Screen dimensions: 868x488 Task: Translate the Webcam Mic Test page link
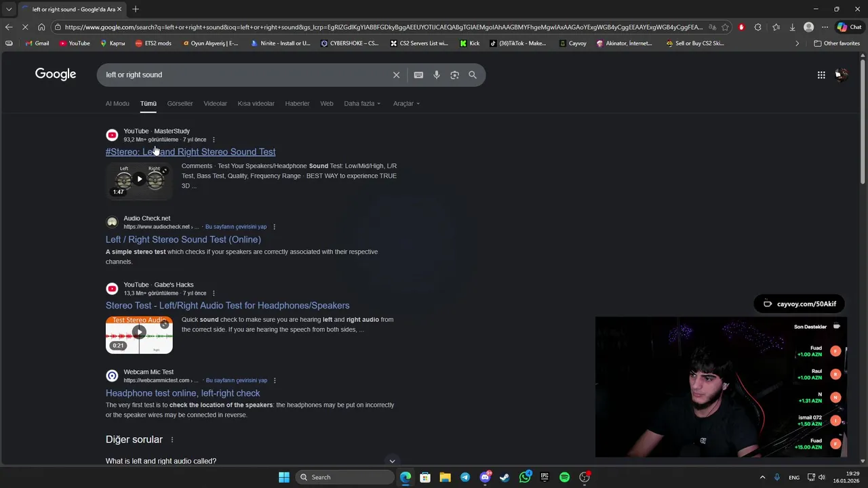236,381
